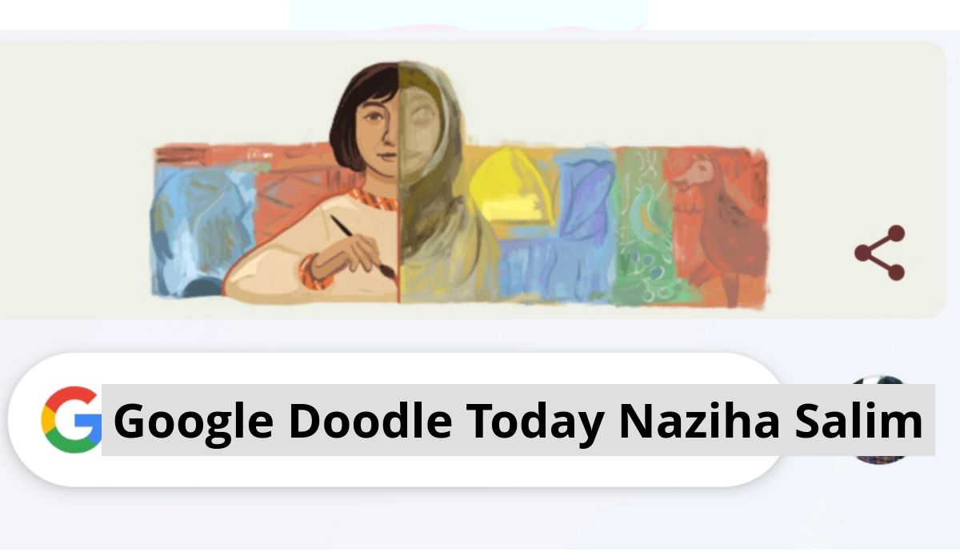The width and height of the screenshot is (960, 560).
Task: Open the Naziha Salim doodle portrait
Action: pyautogui.click(x=398, y=182)
